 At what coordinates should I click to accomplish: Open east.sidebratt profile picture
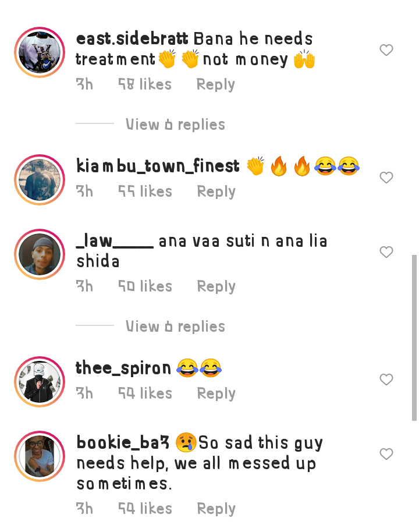tap(40, 52)
